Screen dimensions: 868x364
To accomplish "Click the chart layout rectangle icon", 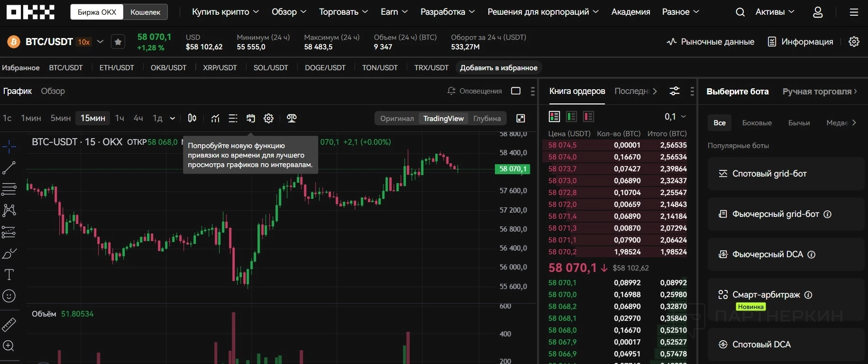I will click(x=516, y=91).
